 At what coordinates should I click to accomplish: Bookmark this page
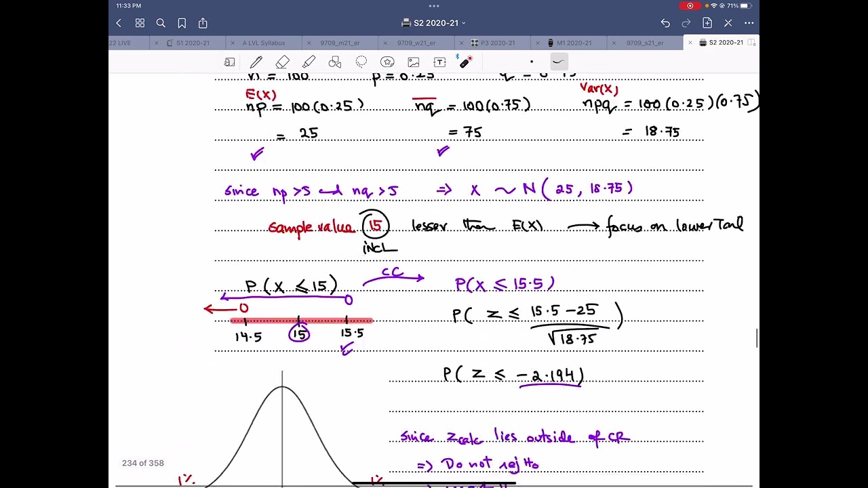(182, 23)
